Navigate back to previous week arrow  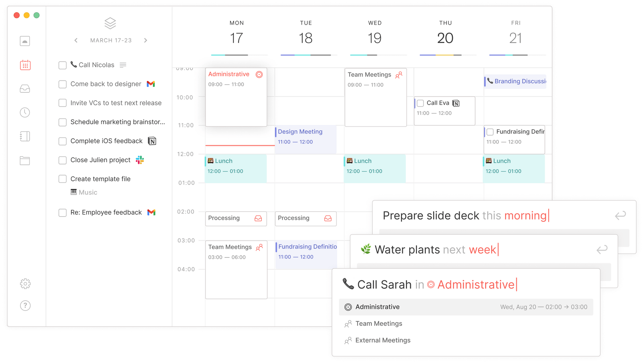(76, 40)
